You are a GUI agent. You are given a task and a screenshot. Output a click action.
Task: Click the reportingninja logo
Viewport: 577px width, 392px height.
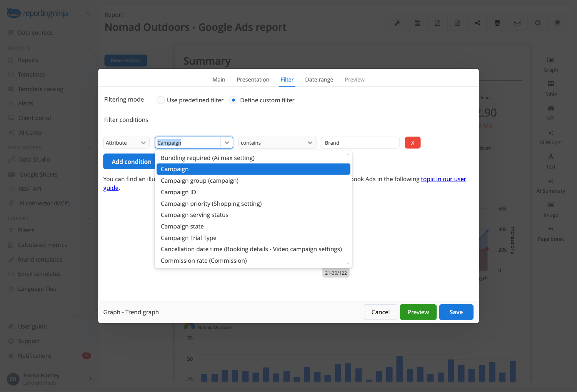tap(37, 13)
